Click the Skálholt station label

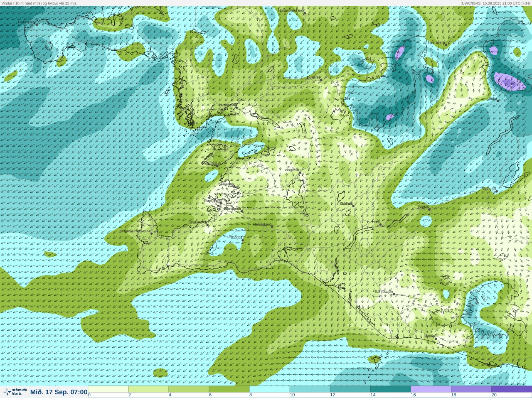tap(346, 204)
